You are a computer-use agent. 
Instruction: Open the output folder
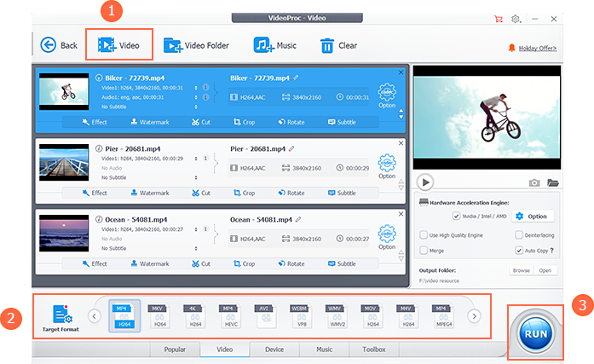coord(545,270)
